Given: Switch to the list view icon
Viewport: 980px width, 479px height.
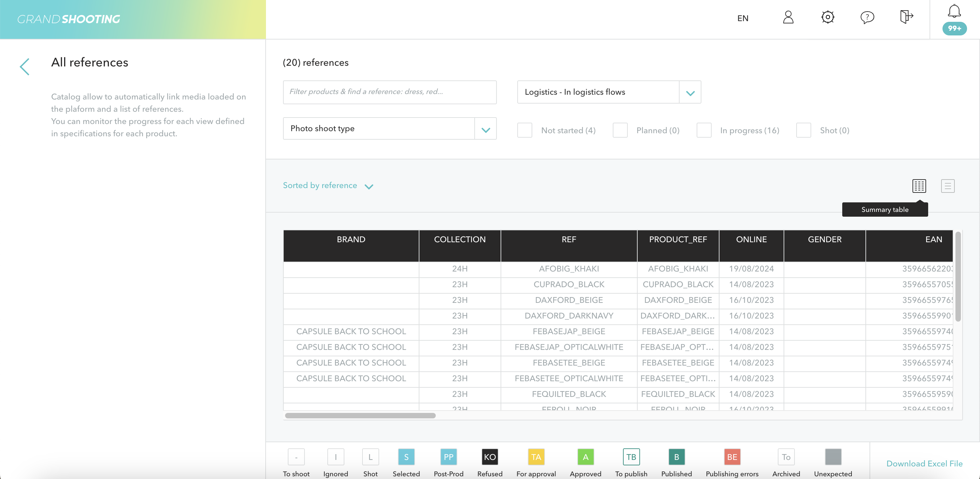Looking at the screenshot, I should pos(947,186).
